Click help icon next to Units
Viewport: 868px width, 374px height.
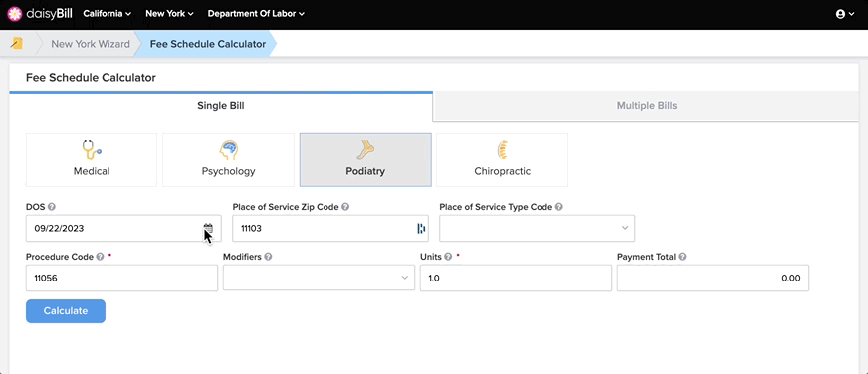[x=448, y=257]
